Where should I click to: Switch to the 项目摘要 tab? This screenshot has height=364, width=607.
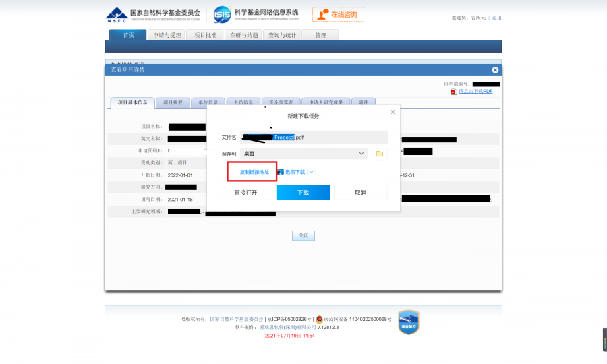click(173, 102)
